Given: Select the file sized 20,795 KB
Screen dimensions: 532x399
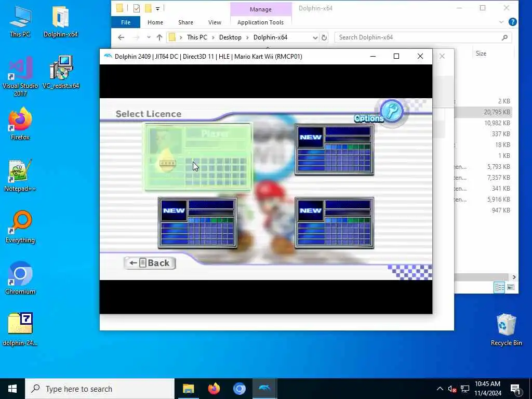Looking at the screenshot, I should pyautogui.click(x=497, y=112).
